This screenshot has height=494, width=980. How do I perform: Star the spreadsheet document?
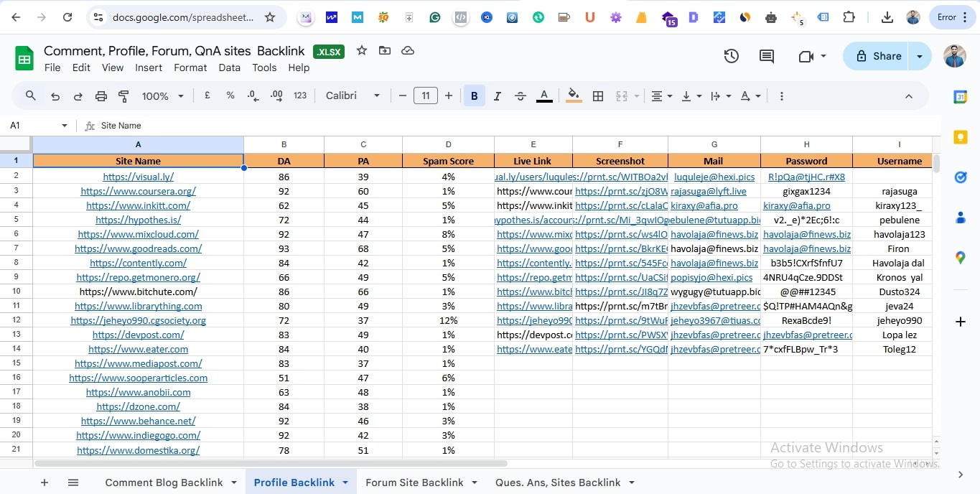[362, 50]
